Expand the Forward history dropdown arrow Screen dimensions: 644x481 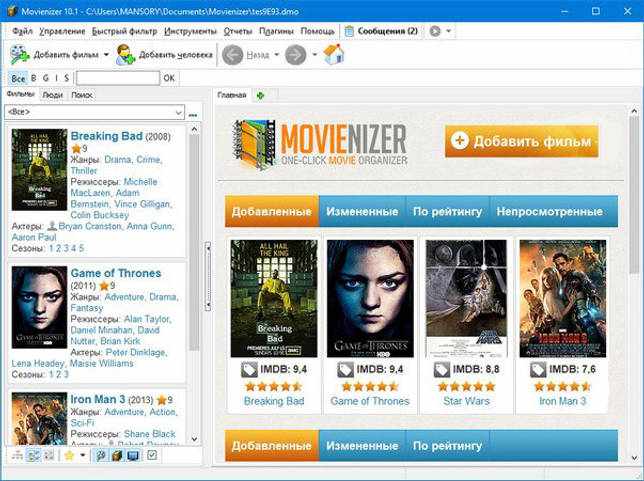pos(315,55)
